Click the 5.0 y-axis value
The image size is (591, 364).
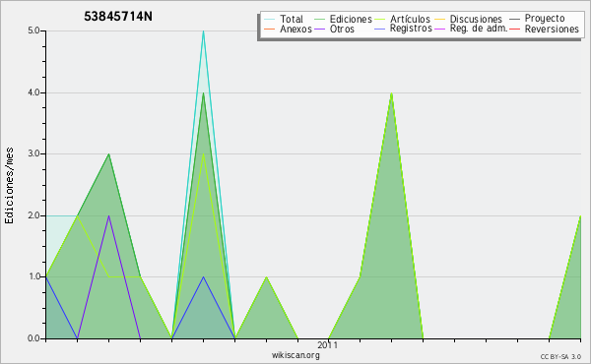33,30
